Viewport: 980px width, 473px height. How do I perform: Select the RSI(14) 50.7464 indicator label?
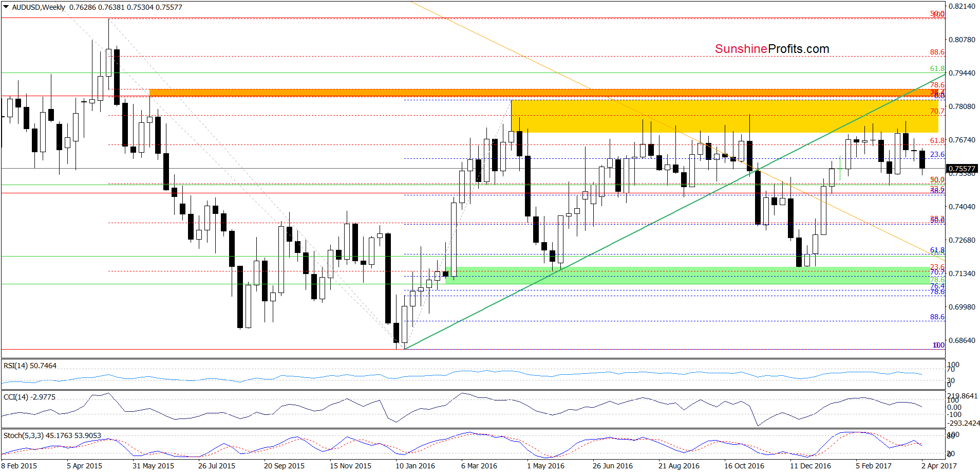(30, 366)
